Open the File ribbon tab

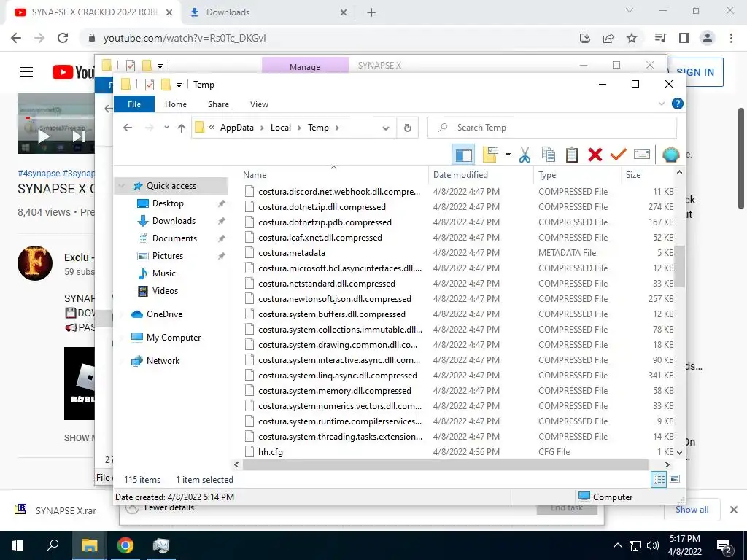(x=134, y=104)
